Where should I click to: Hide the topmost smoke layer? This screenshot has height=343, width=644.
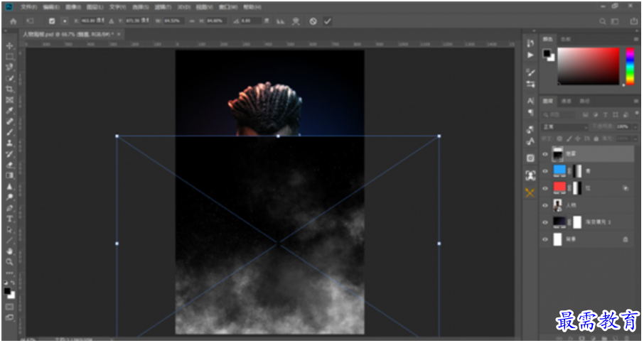click(x=545, y=155)
